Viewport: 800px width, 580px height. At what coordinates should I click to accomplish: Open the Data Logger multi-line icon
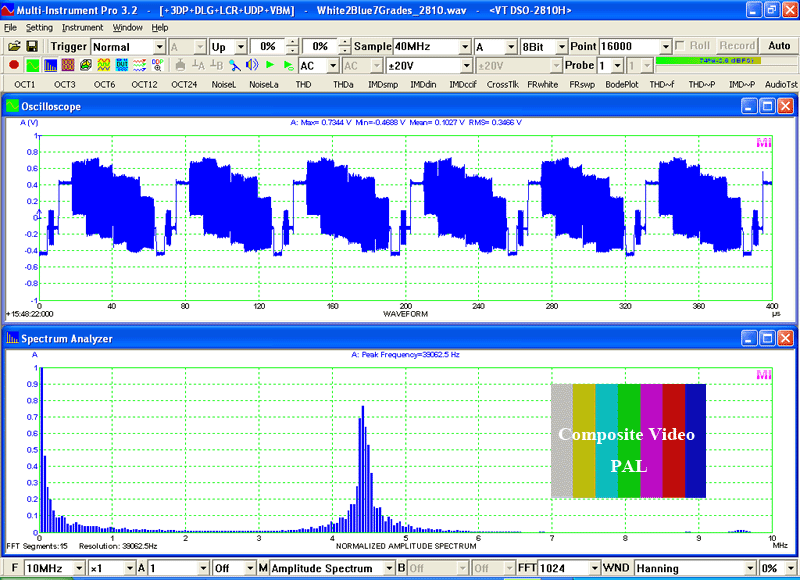click(139, 65)
